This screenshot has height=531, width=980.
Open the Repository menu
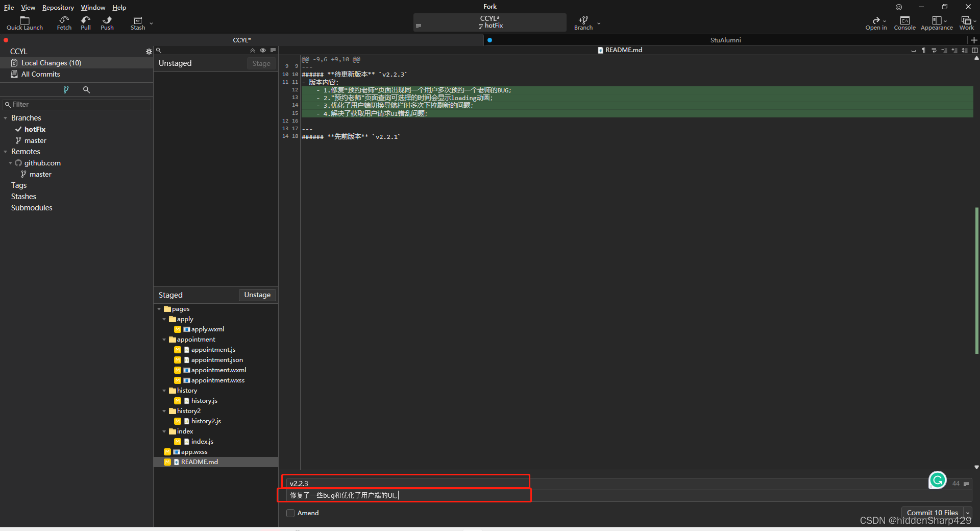click(x=58, y=7)
